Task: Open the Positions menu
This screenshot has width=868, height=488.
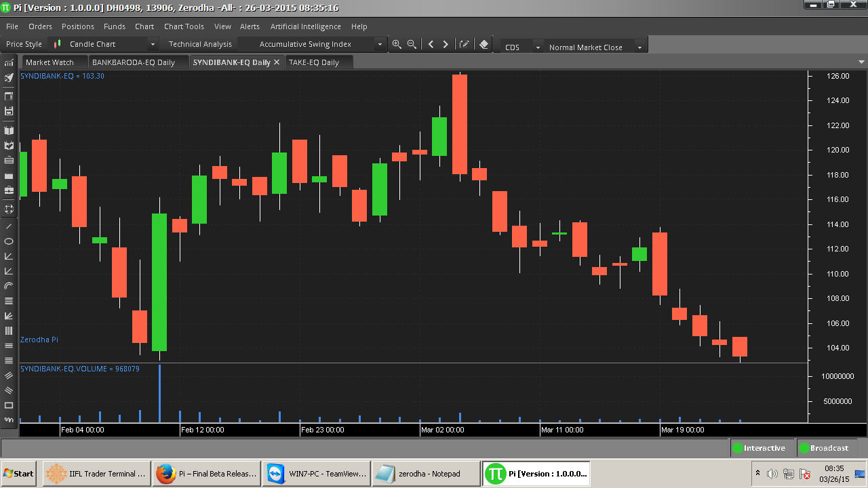Action: 78,26
